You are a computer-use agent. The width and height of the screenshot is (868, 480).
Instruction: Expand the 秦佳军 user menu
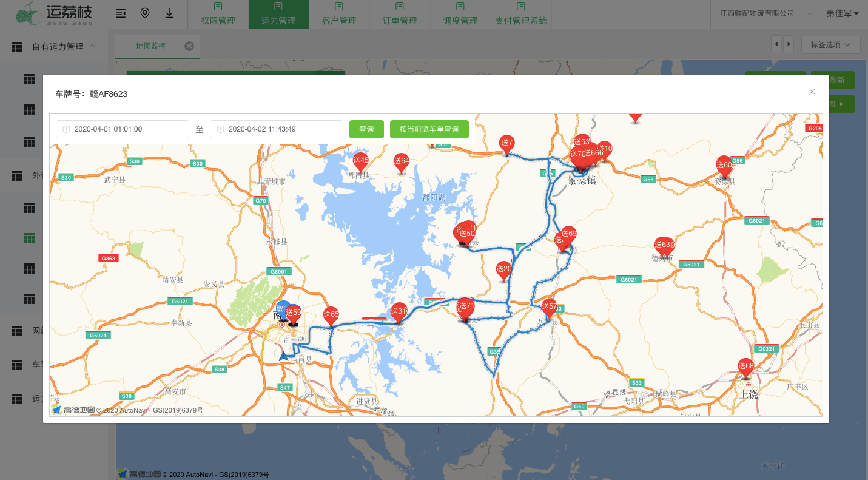click(842, 13)
